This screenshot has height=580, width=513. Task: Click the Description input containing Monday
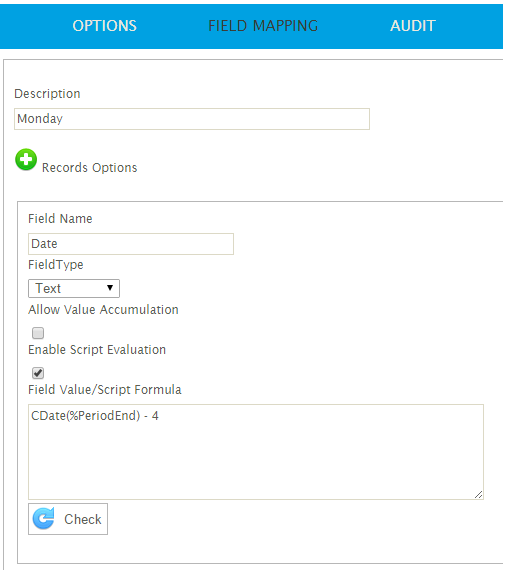pos(192,119)
